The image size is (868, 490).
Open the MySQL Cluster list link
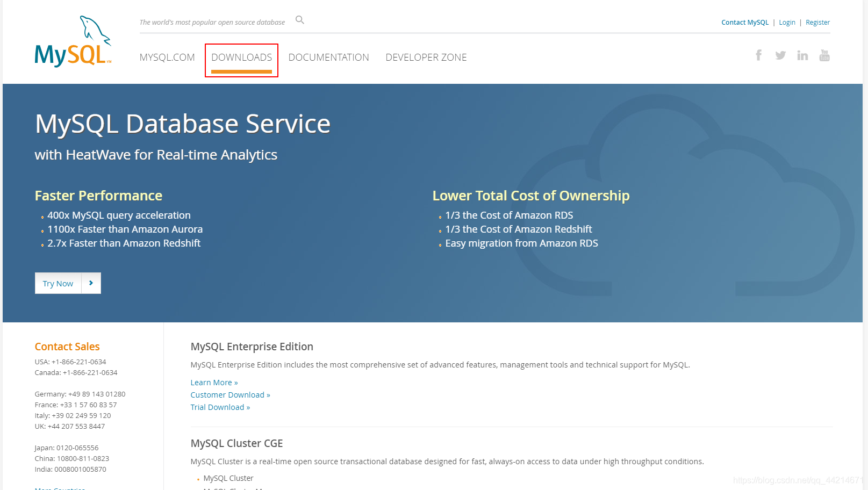point(228,478)
